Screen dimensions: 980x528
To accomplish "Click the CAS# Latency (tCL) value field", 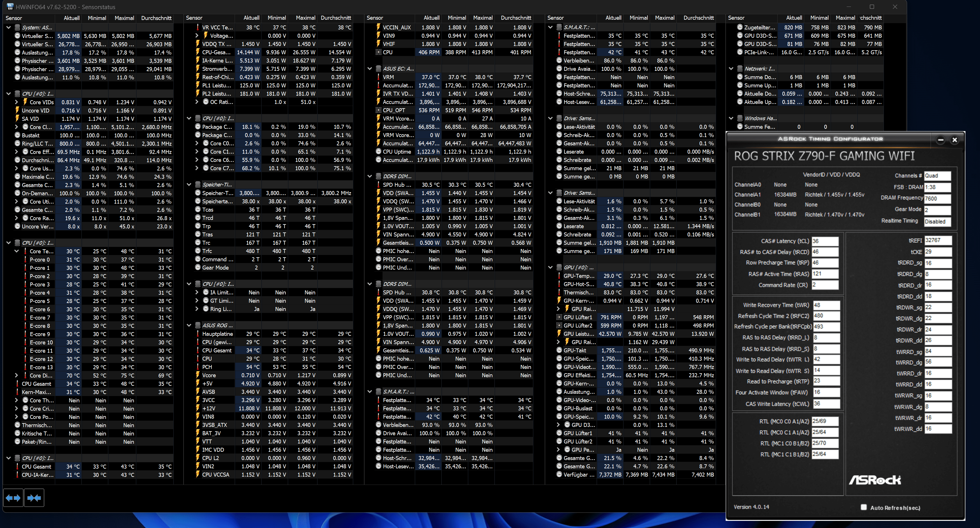I will (825, 241).
